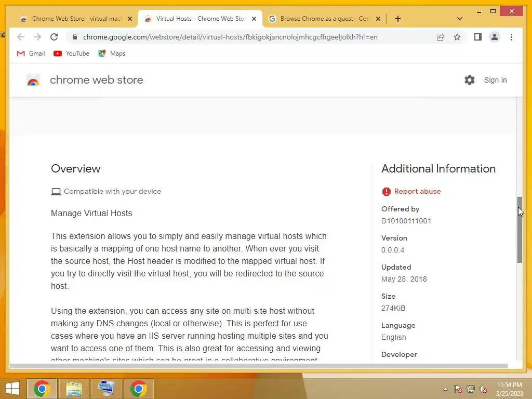Click the first Chrome taskbar icon

pos(42,389)
